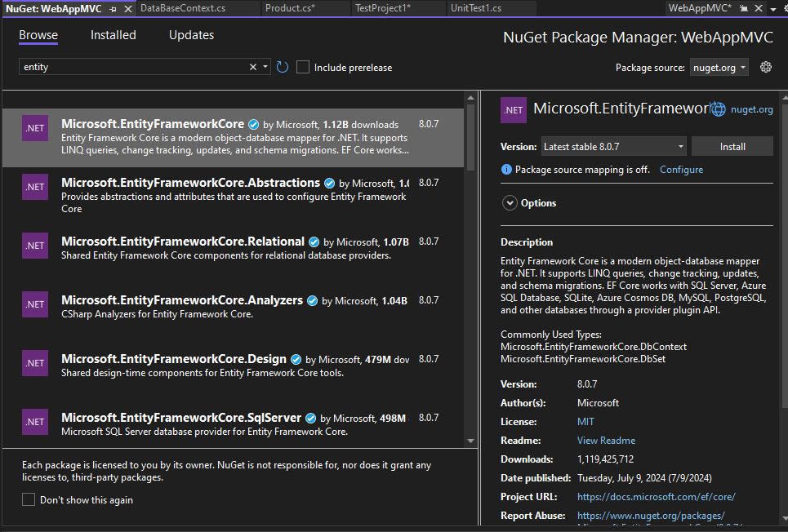The width and height of the screenshot is (788, 532).
Task: Open the MIT license link
Action: [x=585, y=422]
